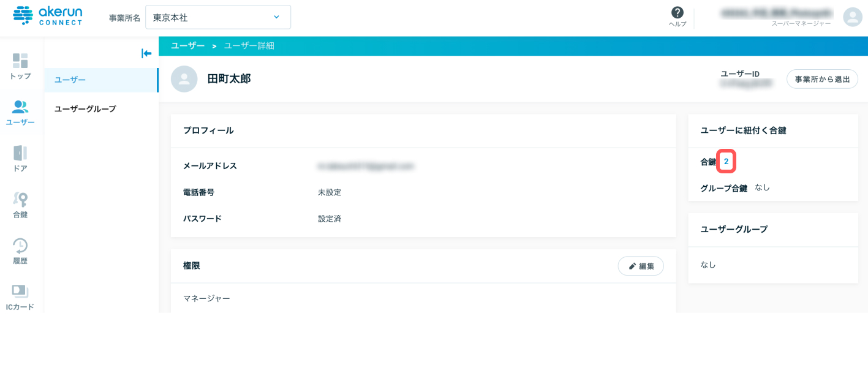Open the account avatar icon top right
Screen dimensions: 868x373
(x=853, y=17)
